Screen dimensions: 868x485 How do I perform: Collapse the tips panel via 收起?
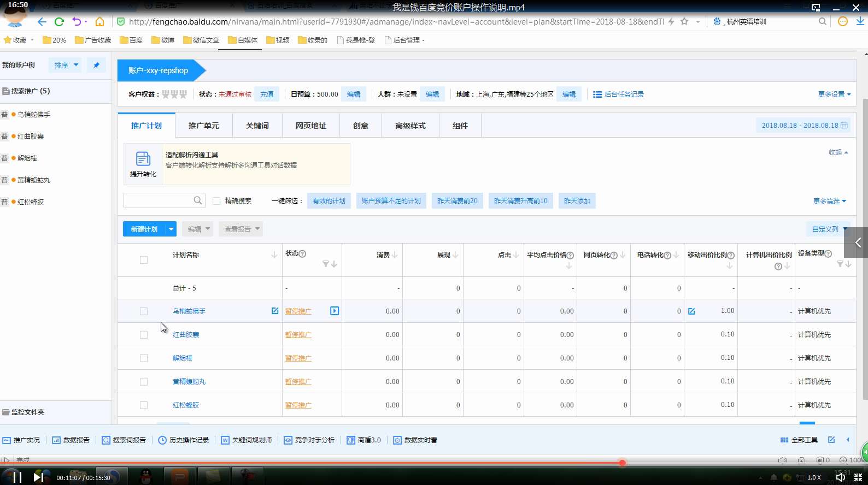[x=838, y=152]
